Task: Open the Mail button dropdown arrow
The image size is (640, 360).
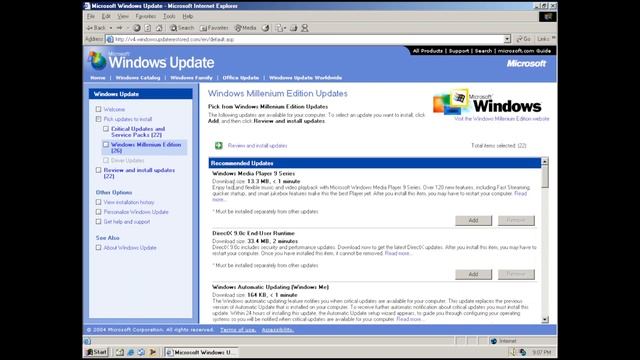Action: pyautogui.click(x=285, y=28)
